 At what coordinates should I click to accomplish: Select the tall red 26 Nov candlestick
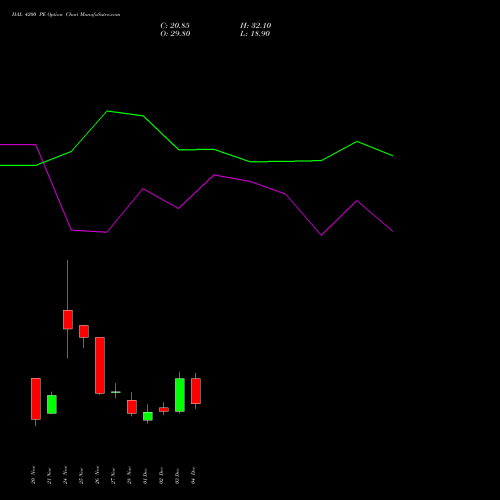coord(100,365)
